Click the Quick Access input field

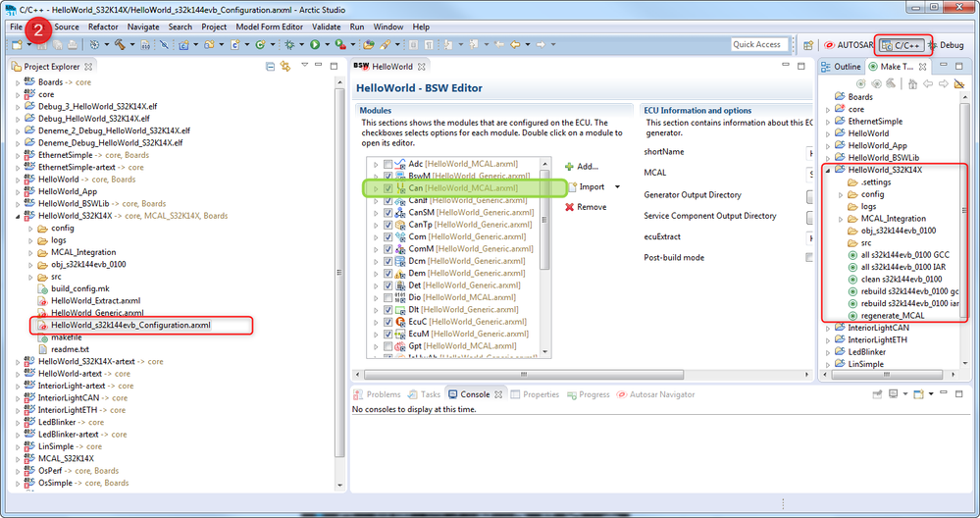759,44
